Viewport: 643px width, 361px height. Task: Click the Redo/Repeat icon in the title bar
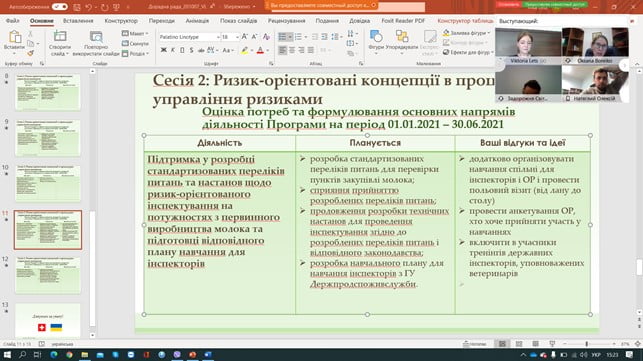click(x=104, y=7)
